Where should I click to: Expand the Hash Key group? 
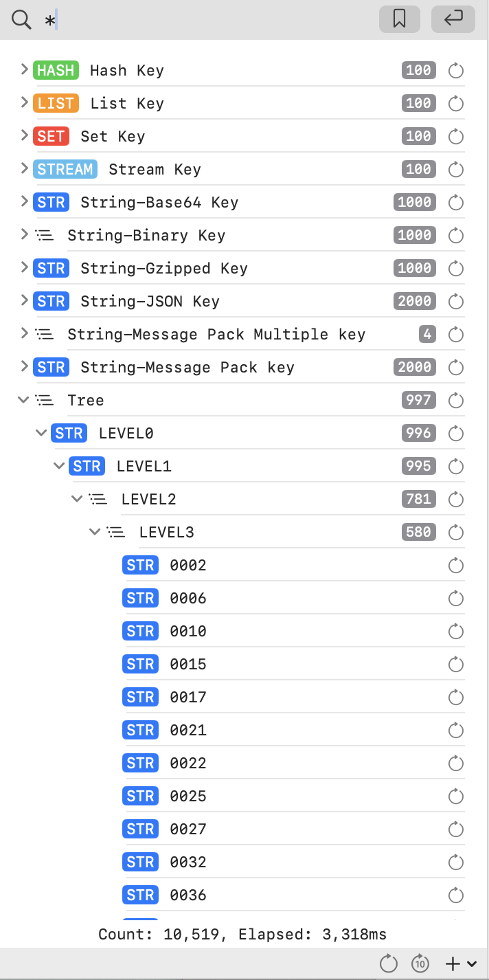click(x=24, y=69)
